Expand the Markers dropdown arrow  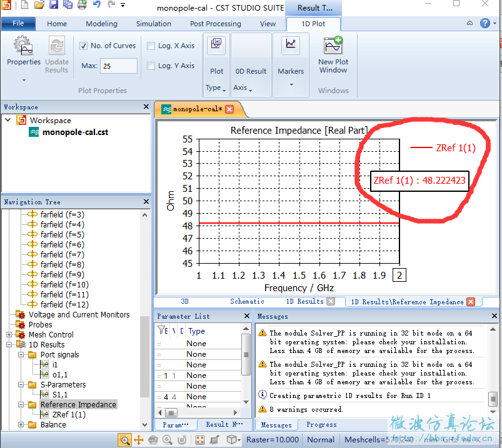pos(291,85)
